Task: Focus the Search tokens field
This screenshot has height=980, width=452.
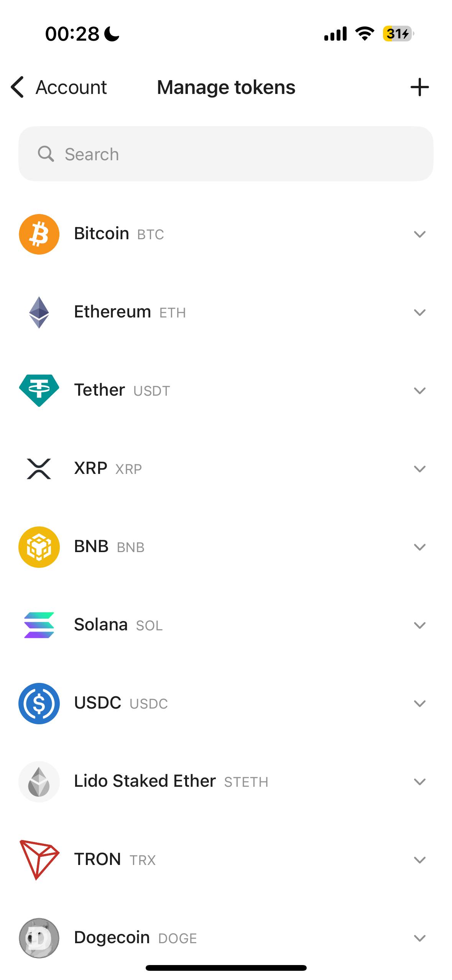Action: click(x=226, y=154)
